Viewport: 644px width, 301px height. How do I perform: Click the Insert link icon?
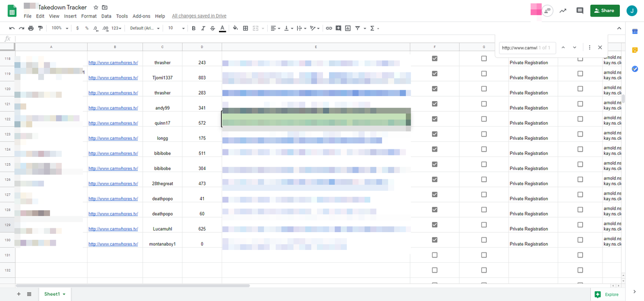pos(329,28)
